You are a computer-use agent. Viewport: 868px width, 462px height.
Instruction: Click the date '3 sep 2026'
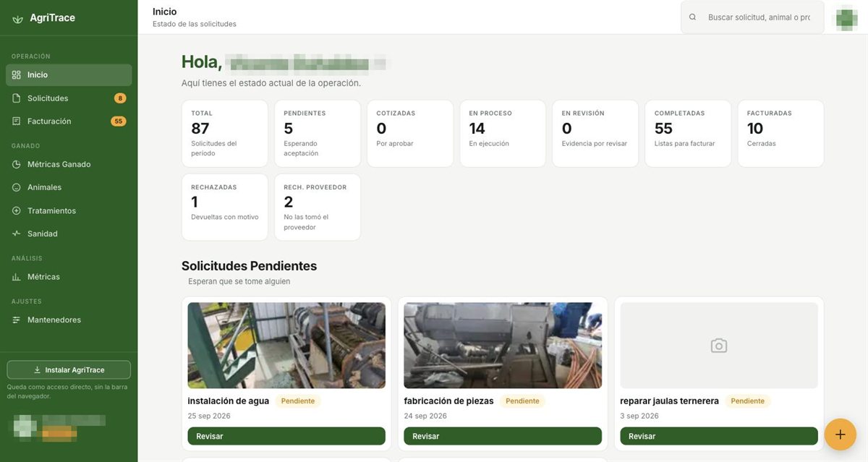click(x=639, y=416)
